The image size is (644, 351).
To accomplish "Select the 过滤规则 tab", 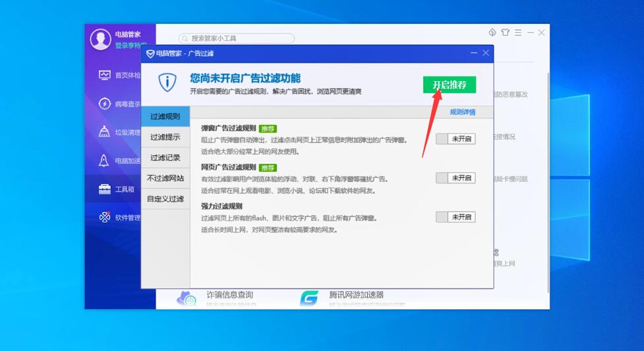I will point(165,117).
